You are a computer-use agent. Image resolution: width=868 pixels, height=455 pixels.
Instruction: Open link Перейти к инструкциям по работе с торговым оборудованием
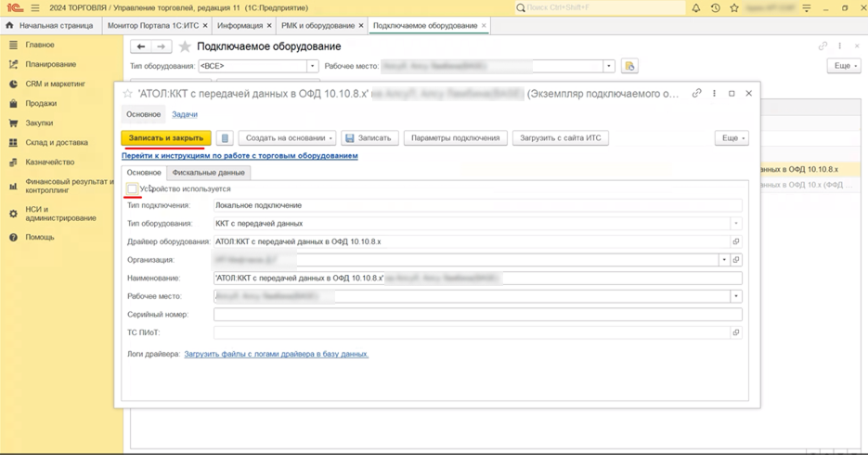click(240, 156)
